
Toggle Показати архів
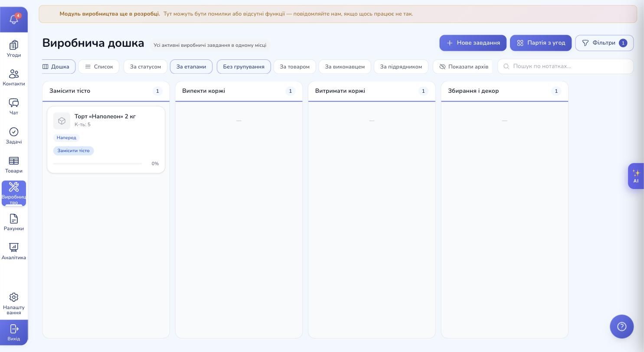point(463,67)
